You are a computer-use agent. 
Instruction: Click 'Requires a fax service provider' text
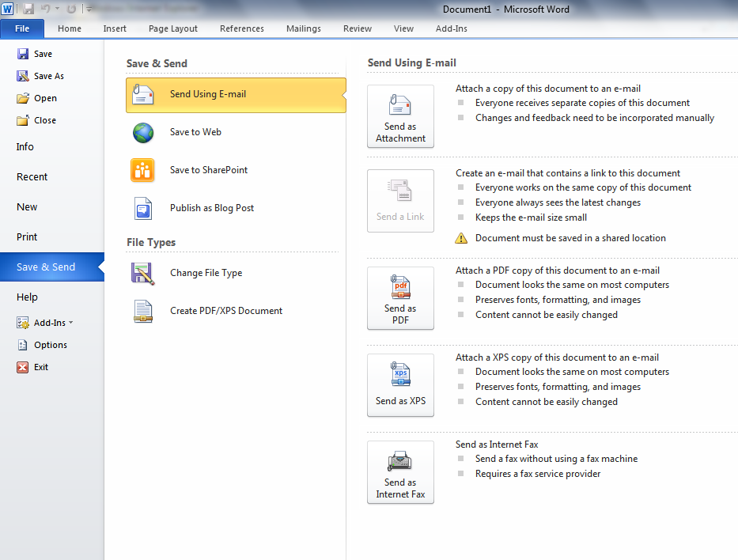[538, 474]
